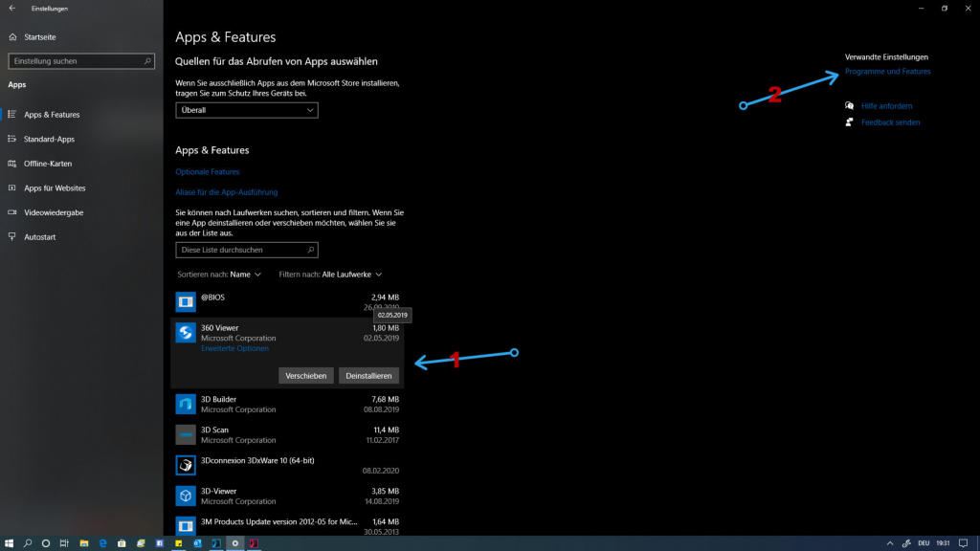Focus the 'Einstellung suchen' search field
The image size is (980, 551).
point(81,61)
